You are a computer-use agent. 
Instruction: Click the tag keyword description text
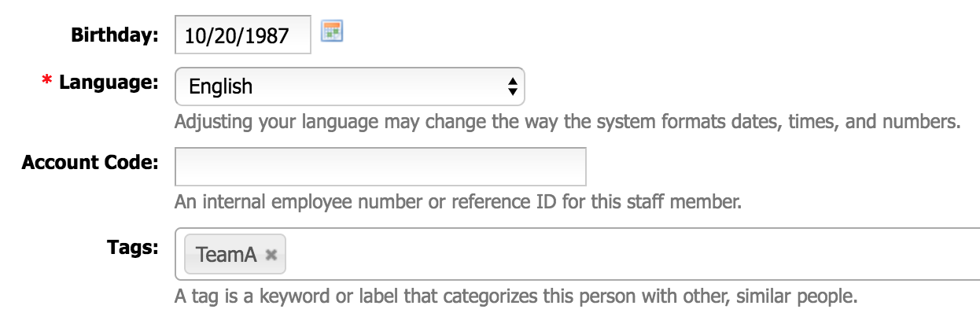pos(515,297)
